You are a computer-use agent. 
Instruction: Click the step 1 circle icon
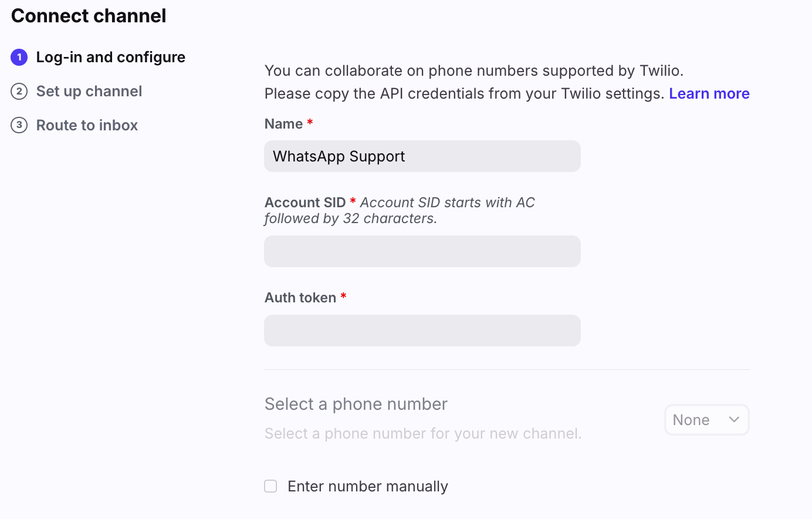point(19,57)
